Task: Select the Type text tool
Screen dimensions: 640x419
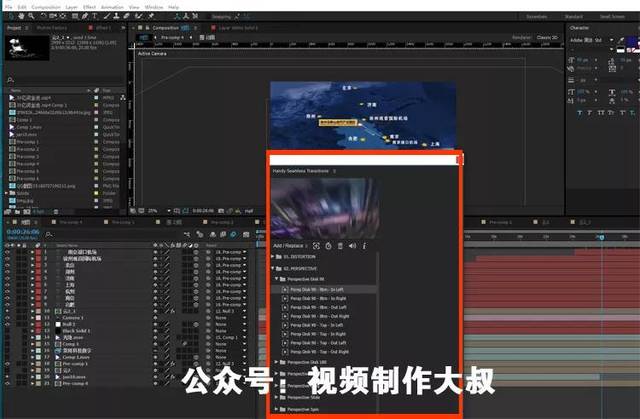Action: [95, 16]
